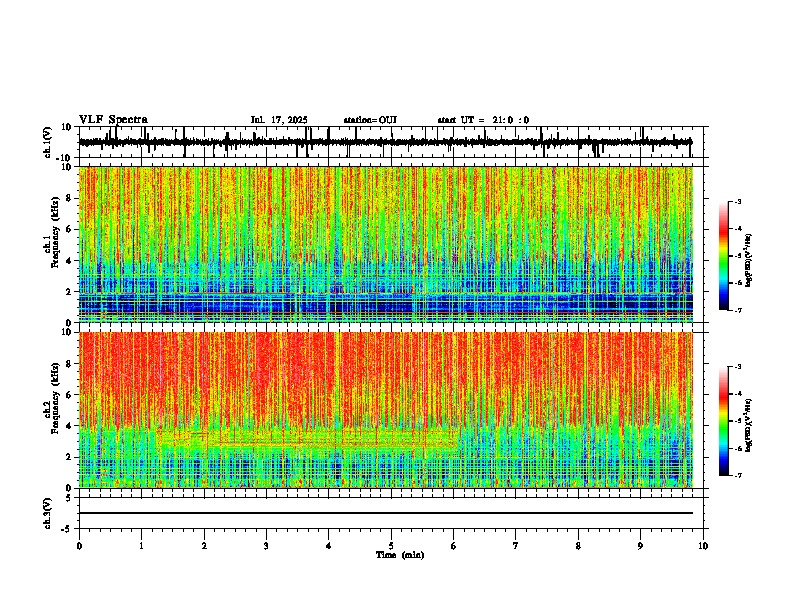
Task: Click the "1" tick label on Time axis
Action: pyautogui.click(x=141, y=546)
